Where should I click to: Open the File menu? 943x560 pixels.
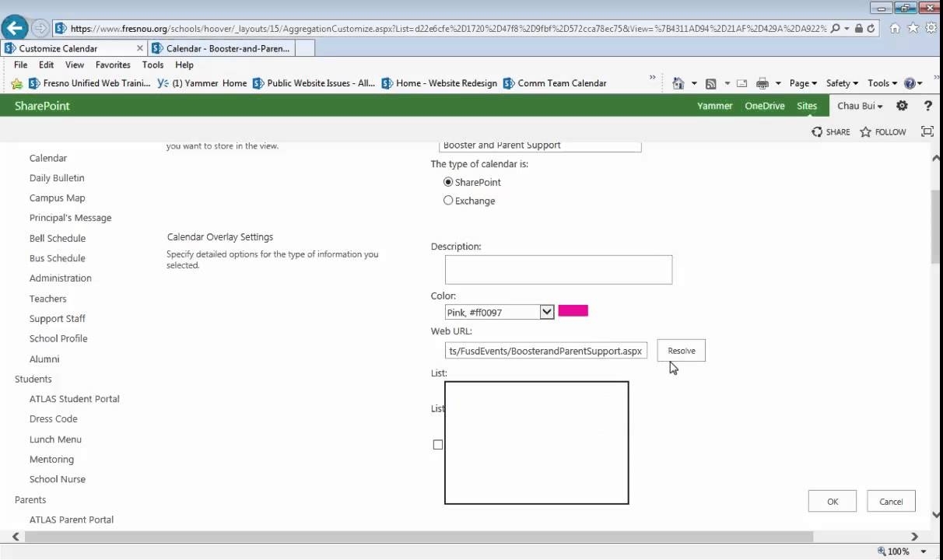21,65
